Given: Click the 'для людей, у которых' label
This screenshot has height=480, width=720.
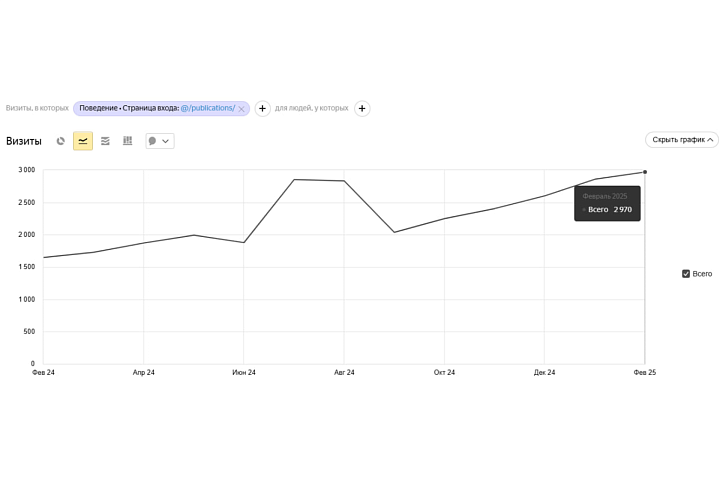Looking at the screenshot, I should [x=312, y=108].
